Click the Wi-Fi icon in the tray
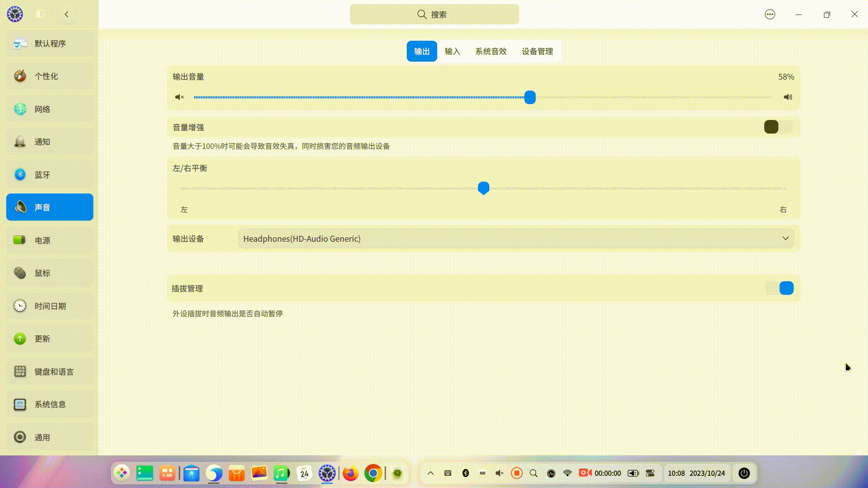This screenshot has width=868, height=488. (567, 473)
